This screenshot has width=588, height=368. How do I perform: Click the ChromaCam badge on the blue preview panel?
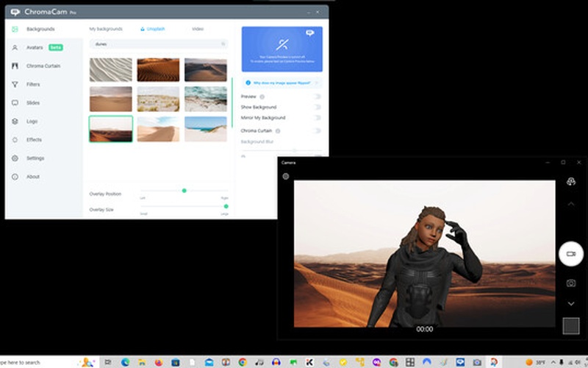309,33
